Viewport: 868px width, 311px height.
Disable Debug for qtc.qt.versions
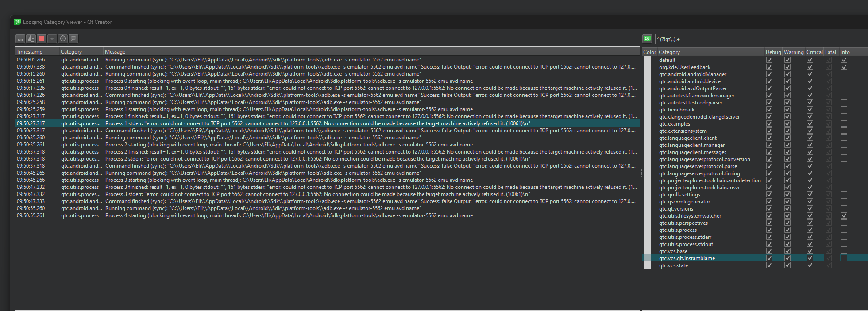point(769,209)
